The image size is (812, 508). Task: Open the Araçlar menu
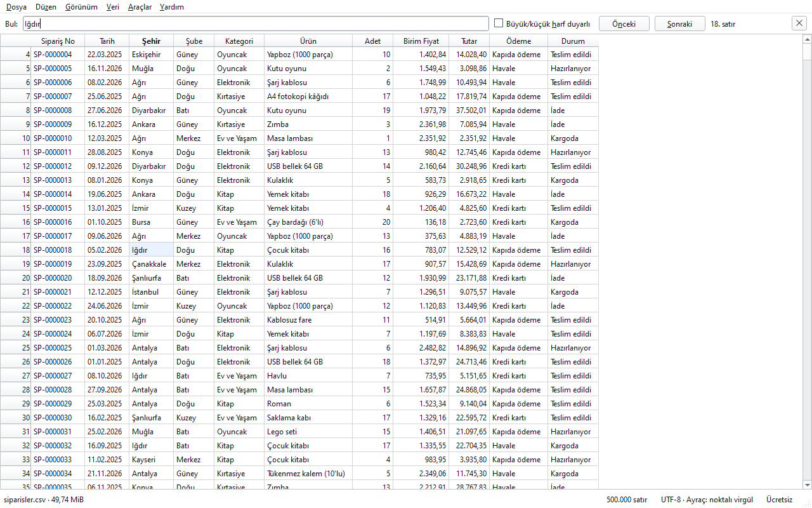pos(140,7)
